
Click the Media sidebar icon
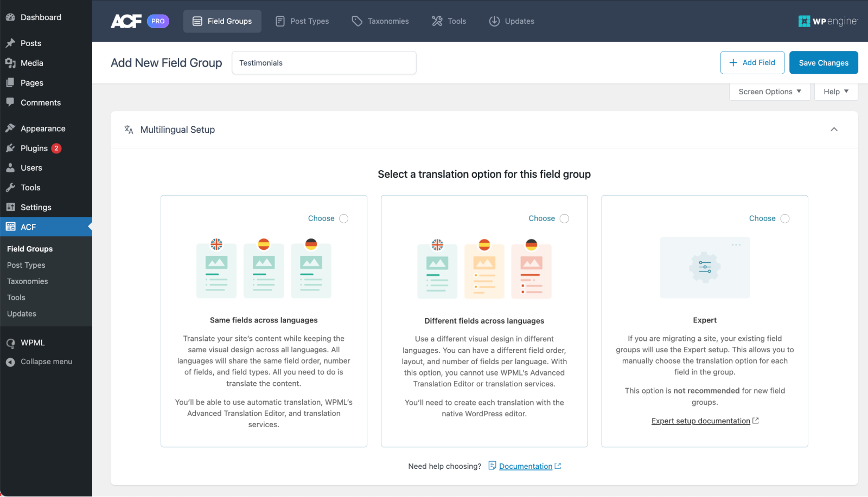pyautogui.click(x=10, y=63)
